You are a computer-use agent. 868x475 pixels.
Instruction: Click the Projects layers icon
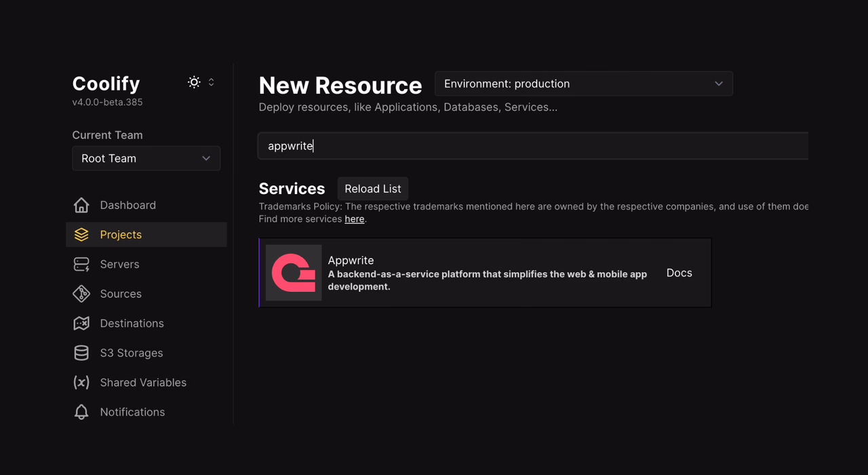pyautogui.click(x=81, y=235)
